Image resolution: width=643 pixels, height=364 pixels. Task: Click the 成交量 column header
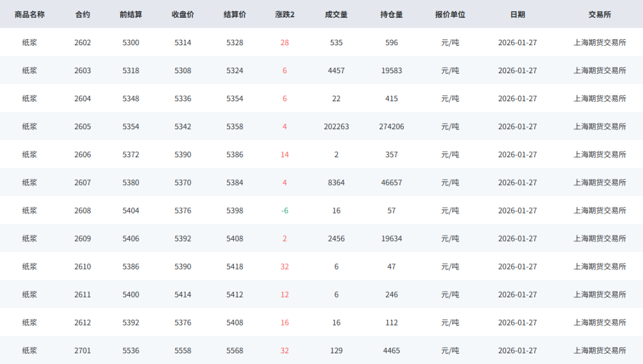click(336, 14)
